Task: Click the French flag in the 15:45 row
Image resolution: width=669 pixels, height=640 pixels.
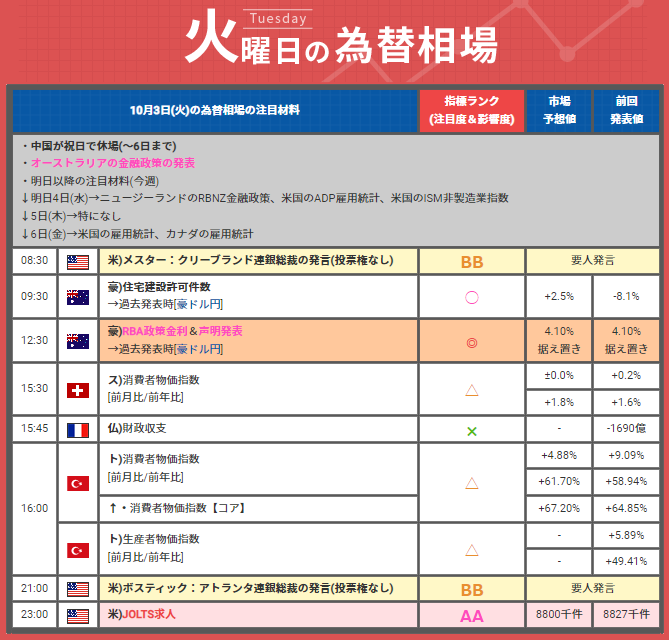Action: click(x=78, y=430)
